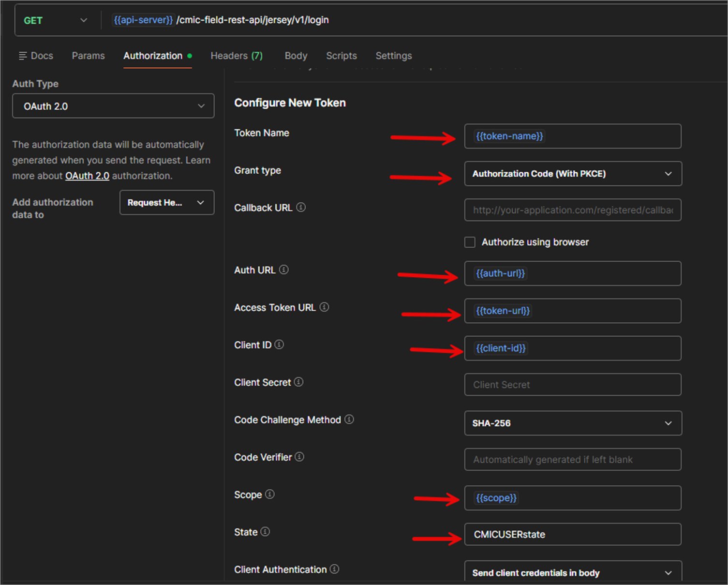
Task: Click the Code Challenge Method info icon
Action: (349, 420)
